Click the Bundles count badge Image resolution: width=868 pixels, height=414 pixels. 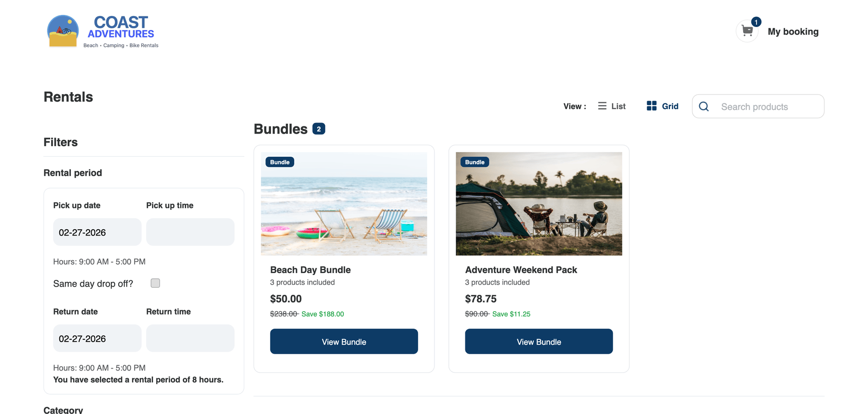[x=318, y=129]
